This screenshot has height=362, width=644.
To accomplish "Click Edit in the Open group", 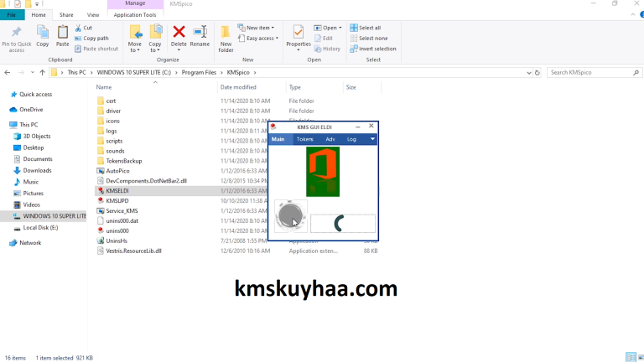I will pos(323,39).
